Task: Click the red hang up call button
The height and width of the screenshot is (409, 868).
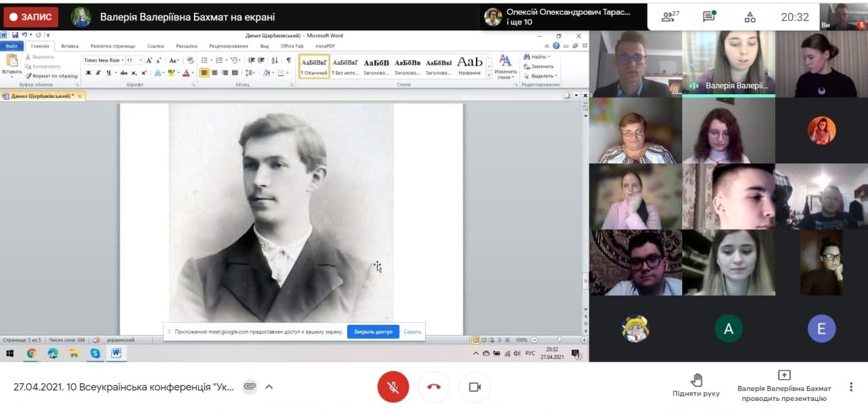Action: coord(434,387)
